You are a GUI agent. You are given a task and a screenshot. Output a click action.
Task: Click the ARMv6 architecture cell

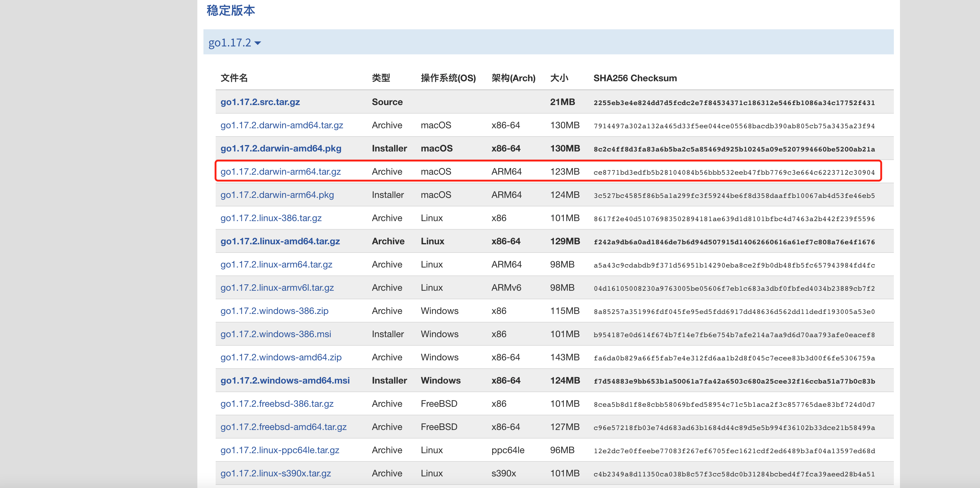tap(506, 288)
